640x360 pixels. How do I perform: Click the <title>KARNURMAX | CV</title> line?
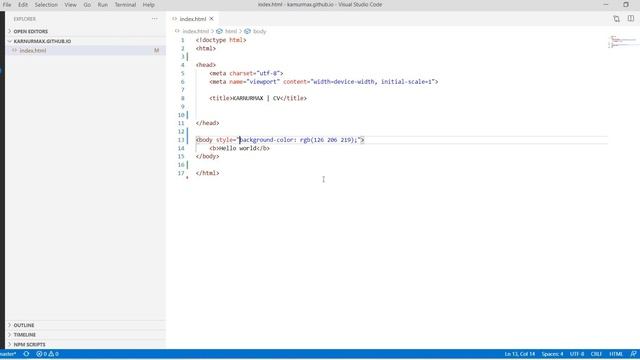258,98
